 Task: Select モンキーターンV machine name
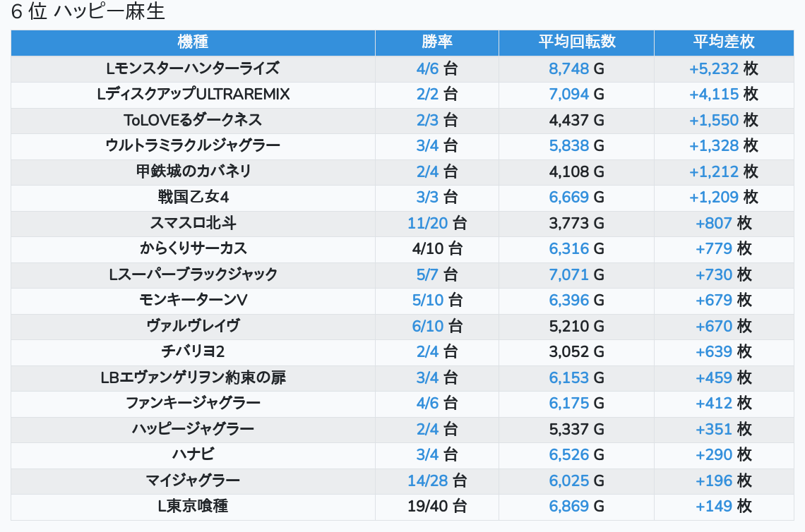pos(193,300)
